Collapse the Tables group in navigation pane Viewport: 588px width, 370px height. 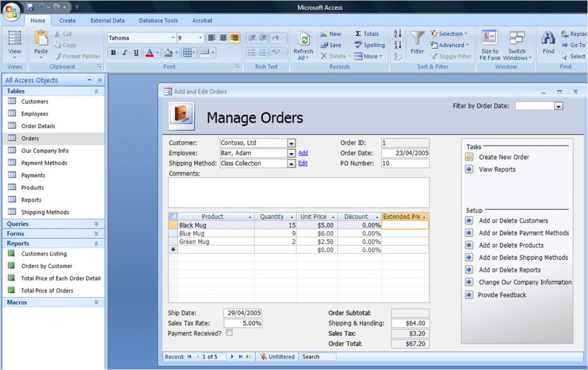pyautogui.click(x=96, y=91)
